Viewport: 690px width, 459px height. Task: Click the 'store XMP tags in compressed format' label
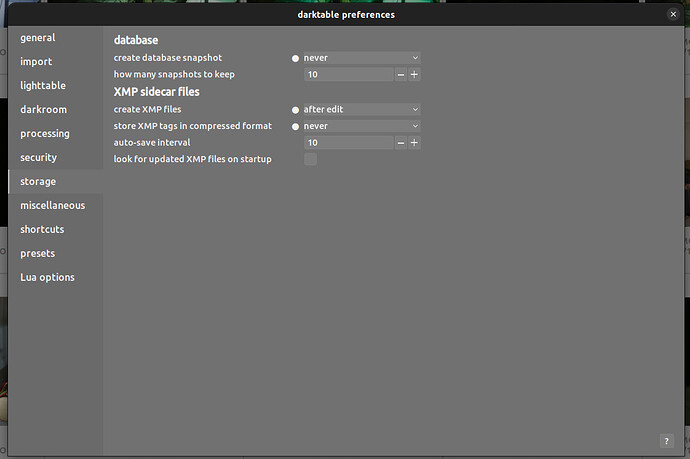[192, 126]
